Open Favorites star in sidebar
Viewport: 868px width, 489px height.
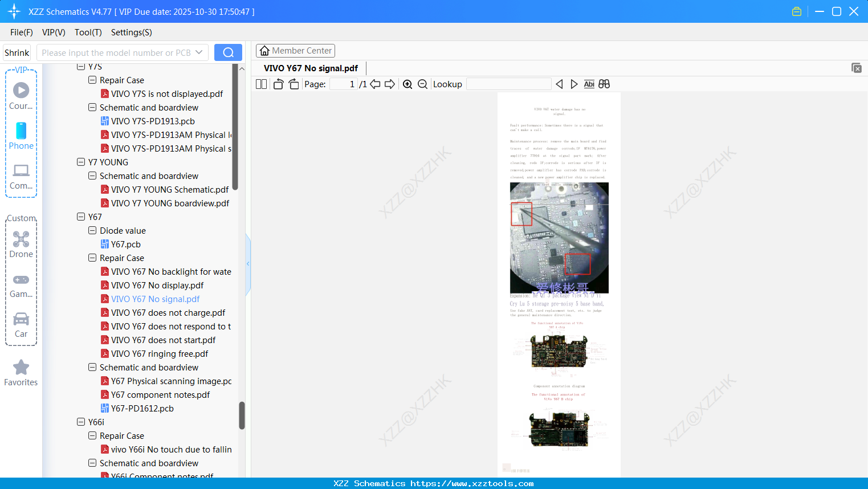click(x=21, y=373)
